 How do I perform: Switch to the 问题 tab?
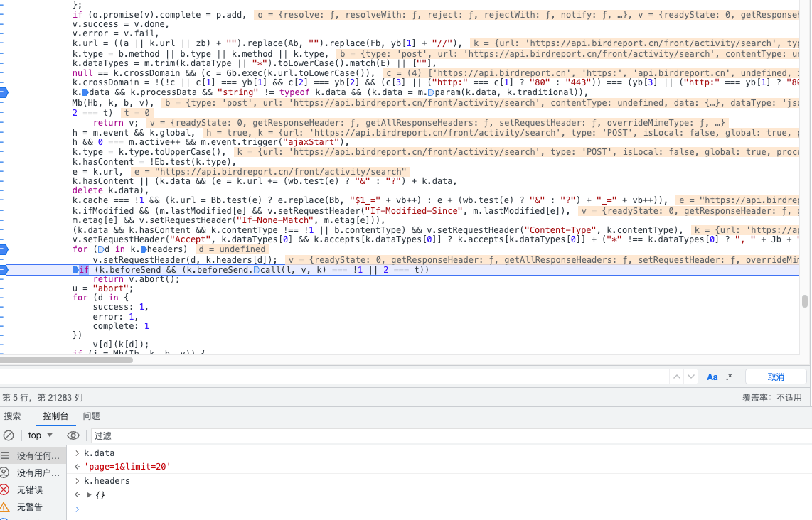91,416
